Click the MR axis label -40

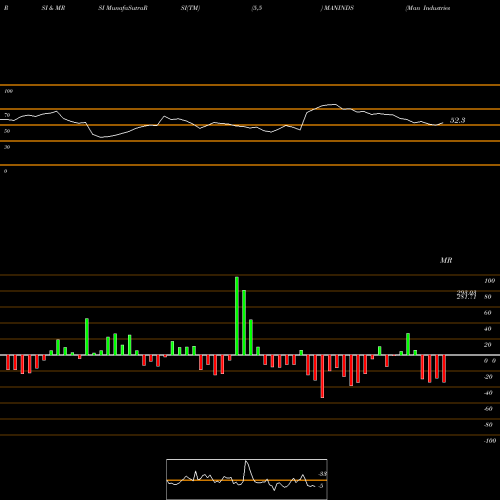[x=488, y=393]
